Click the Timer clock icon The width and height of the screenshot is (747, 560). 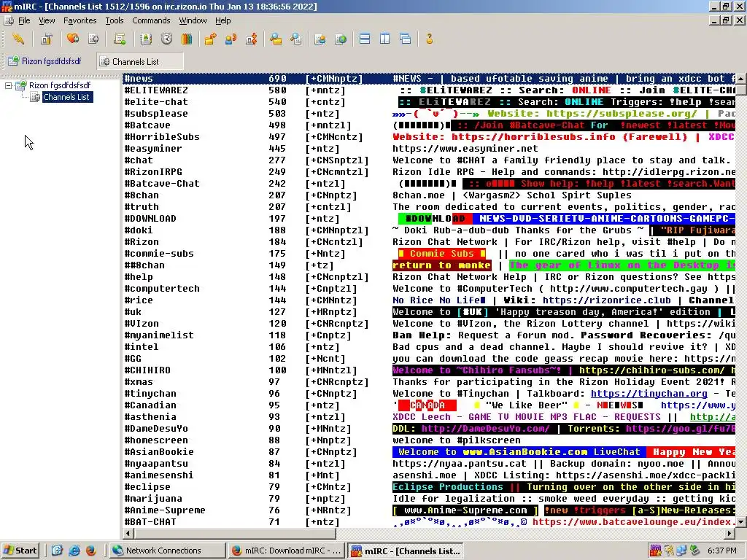pyautogui.click(x=166, y=39)
